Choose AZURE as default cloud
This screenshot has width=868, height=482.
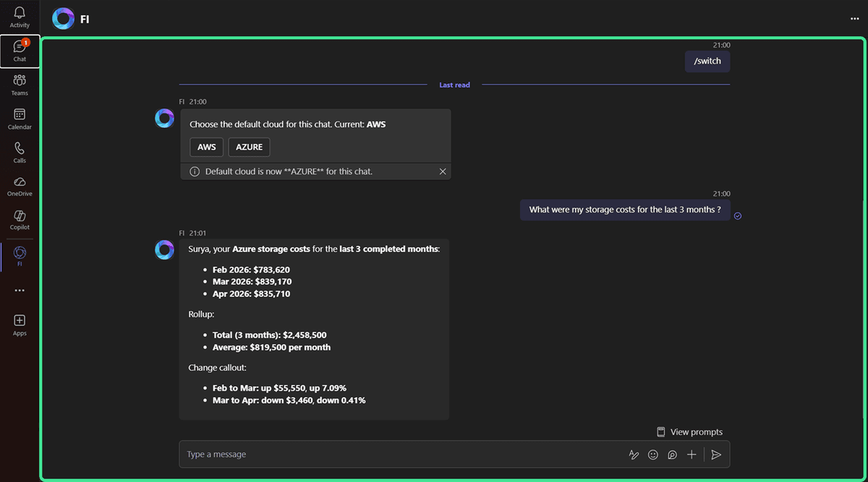click(250, 147)
